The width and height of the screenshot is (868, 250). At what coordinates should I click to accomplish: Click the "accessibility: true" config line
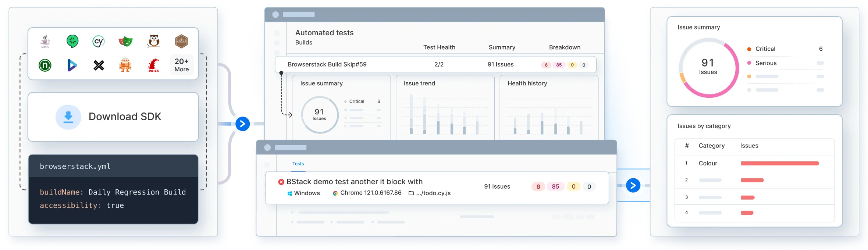coord(82,206)
